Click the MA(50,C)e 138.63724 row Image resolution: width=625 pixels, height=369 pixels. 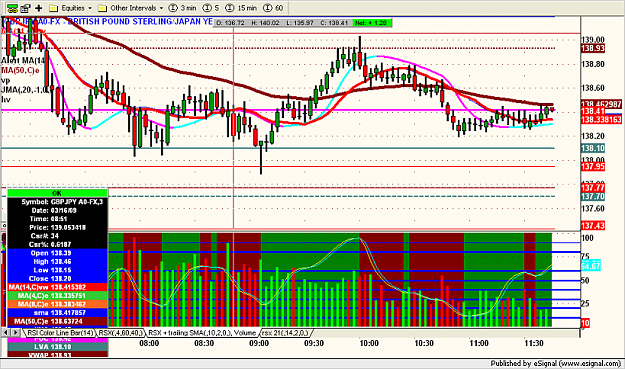pyautogui.click(x=57, y=321)
